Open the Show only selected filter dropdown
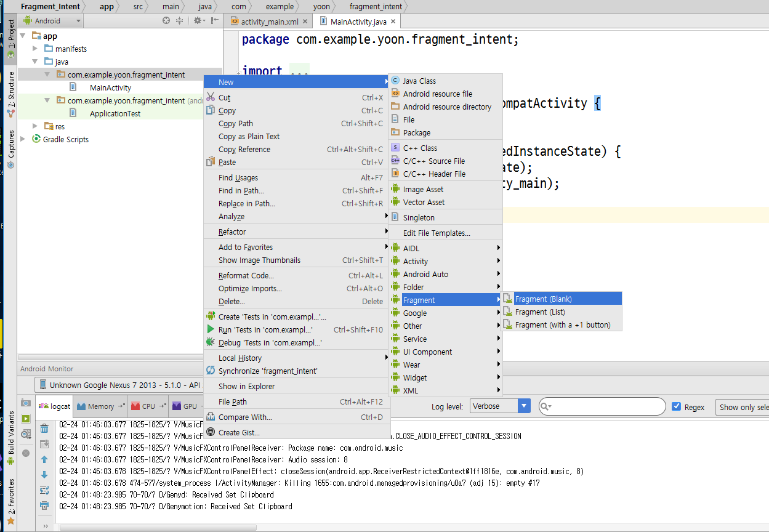The image size is (769, 532). coord(743,407)
